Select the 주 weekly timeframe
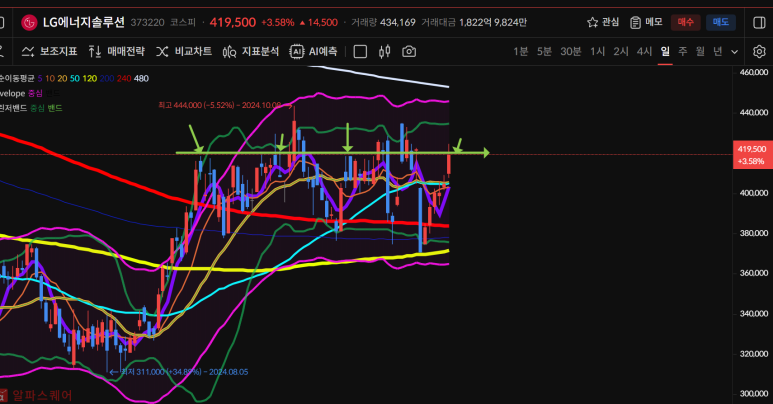The image size is (773, 404). coord(683,51)
